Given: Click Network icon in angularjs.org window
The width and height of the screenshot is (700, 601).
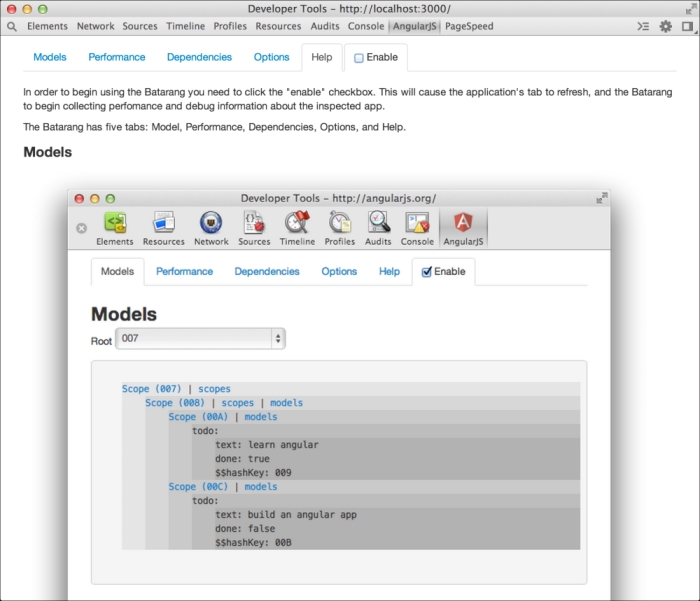Looking at the screenshot, I should tap(211, 222).
